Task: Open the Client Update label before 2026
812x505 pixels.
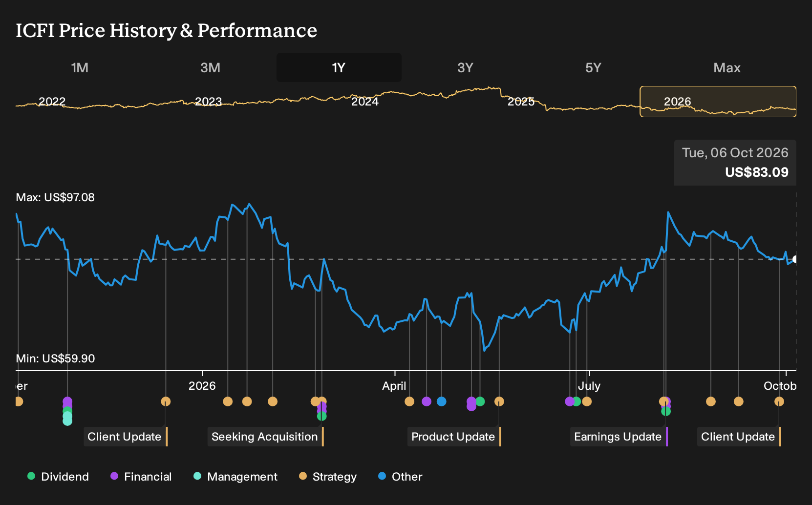Action: (126, 437)
